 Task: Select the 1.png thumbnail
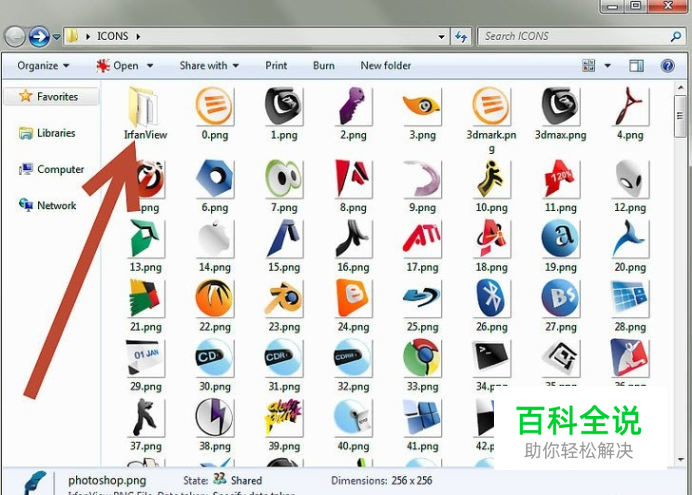click(283, 106)
